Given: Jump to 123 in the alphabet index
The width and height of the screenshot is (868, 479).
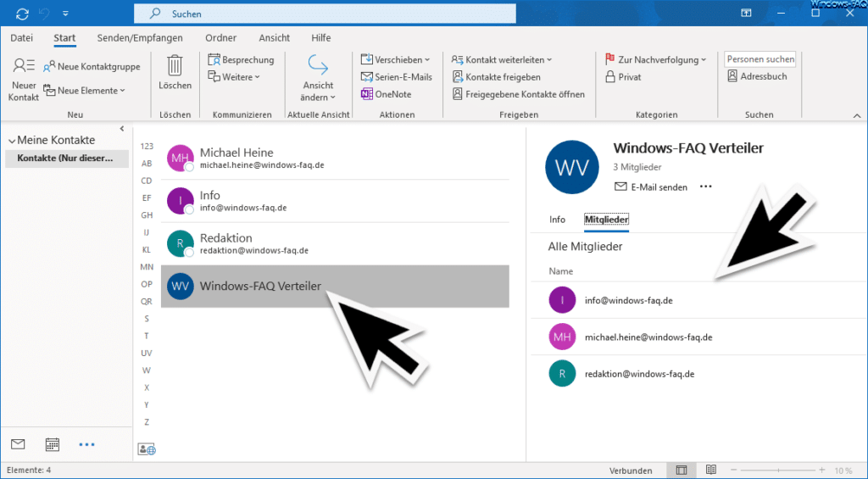Looking at the screenshot, I should click(147, 146).
